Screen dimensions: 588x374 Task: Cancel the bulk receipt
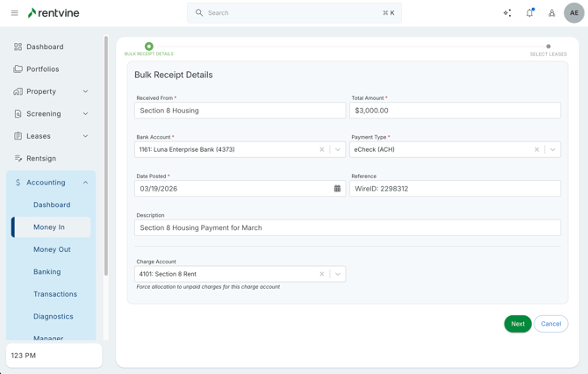[x=550, y=324]
